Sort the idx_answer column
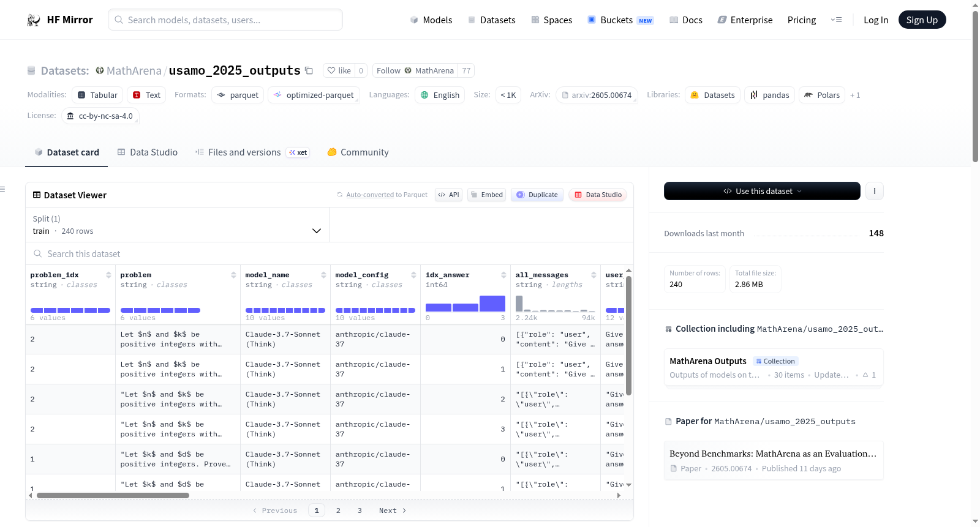 tap(503, 275)
